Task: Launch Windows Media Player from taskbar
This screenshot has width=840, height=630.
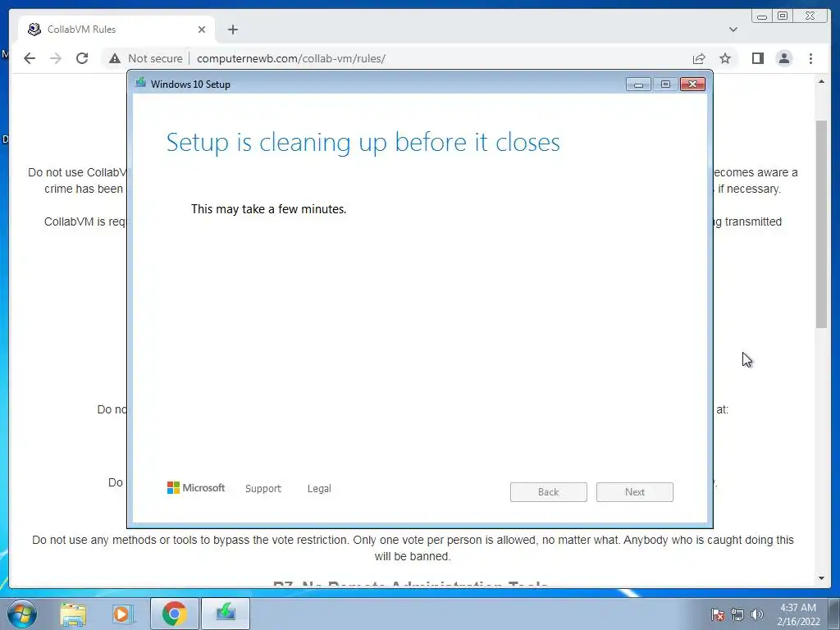Action: tap(122, 614)
